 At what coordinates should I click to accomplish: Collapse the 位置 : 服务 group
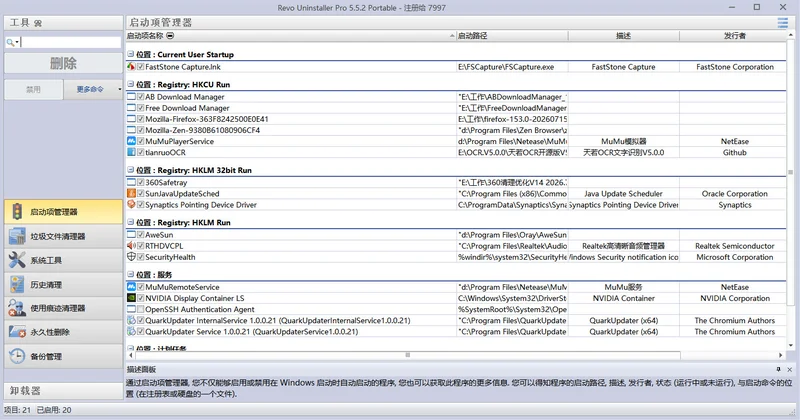131,275
